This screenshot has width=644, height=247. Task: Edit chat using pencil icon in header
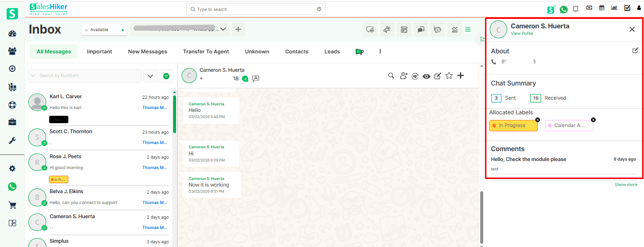tap(438, 76)
